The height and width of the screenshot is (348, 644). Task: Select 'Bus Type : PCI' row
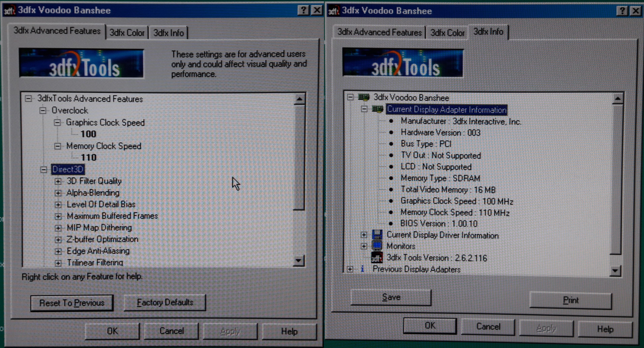(x=426, y=144)
